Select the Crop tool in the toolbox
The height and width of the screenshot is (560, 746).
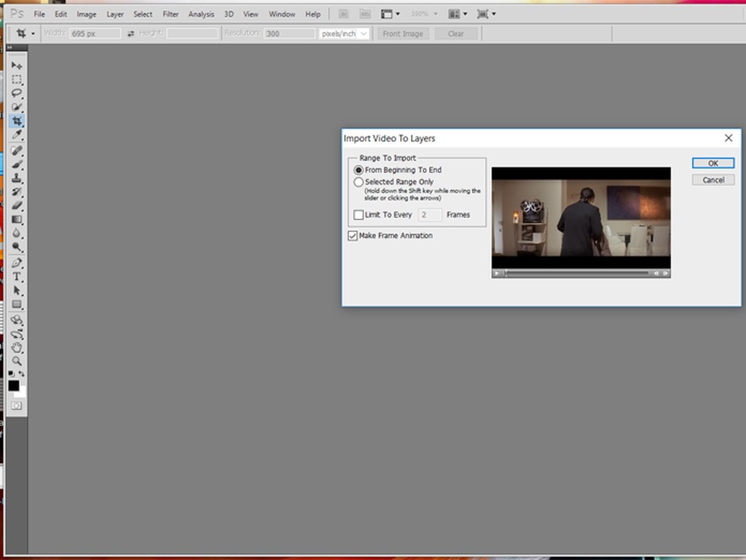click(x=17, y=120)
